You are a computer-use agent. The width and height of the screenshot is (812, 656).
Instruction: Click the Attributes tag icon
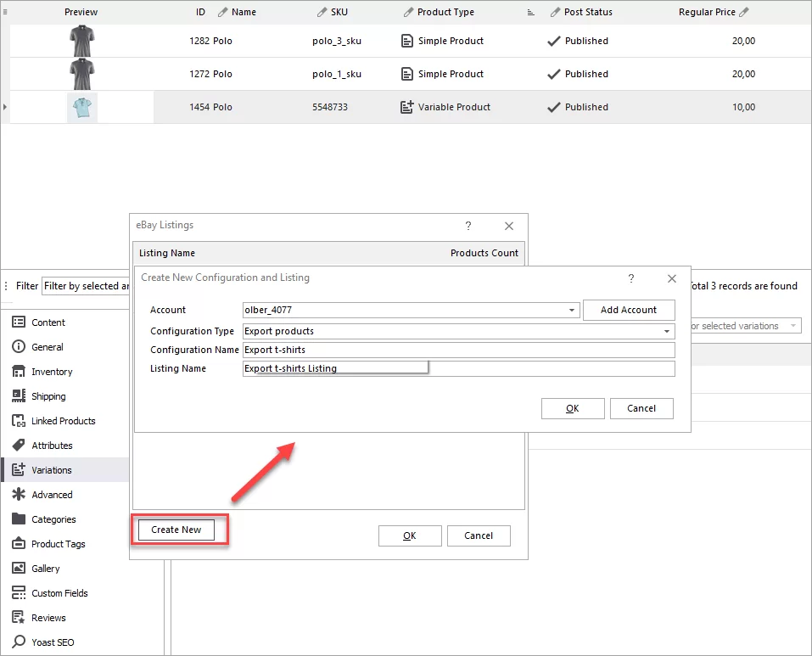pyautogui.click(x=18, y=446)
